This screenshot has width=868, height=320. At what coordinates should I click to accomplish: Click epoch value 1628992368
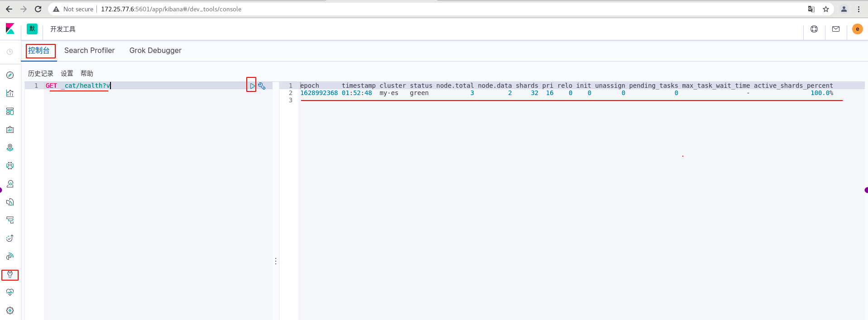319,93
